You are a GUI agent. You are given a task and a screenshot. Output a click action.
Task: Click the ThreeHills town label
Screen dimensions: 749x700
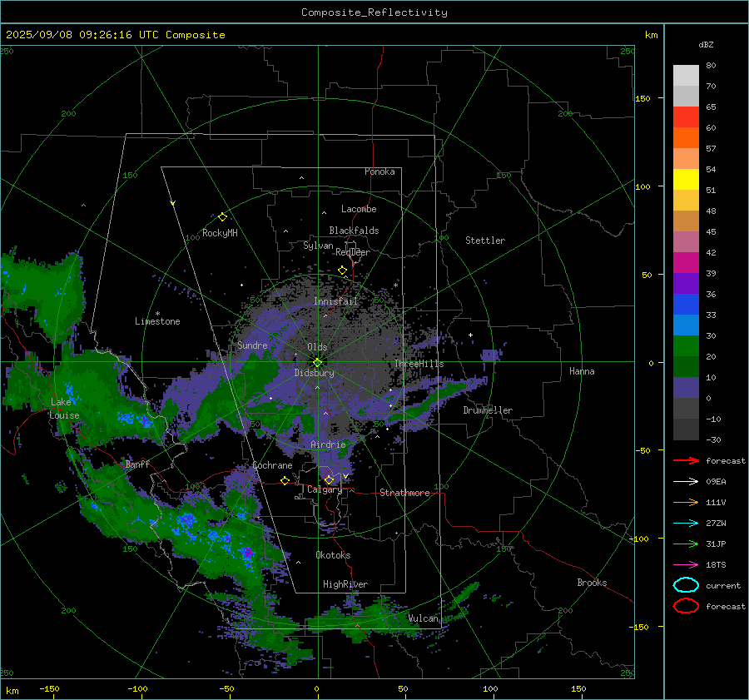pos(419,364)
